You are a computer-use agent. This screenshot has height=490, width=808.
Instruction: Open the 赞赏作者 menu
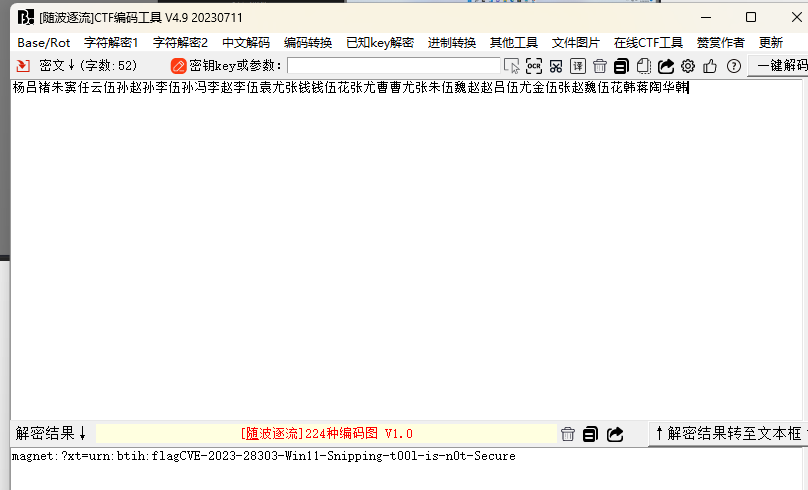720,43
